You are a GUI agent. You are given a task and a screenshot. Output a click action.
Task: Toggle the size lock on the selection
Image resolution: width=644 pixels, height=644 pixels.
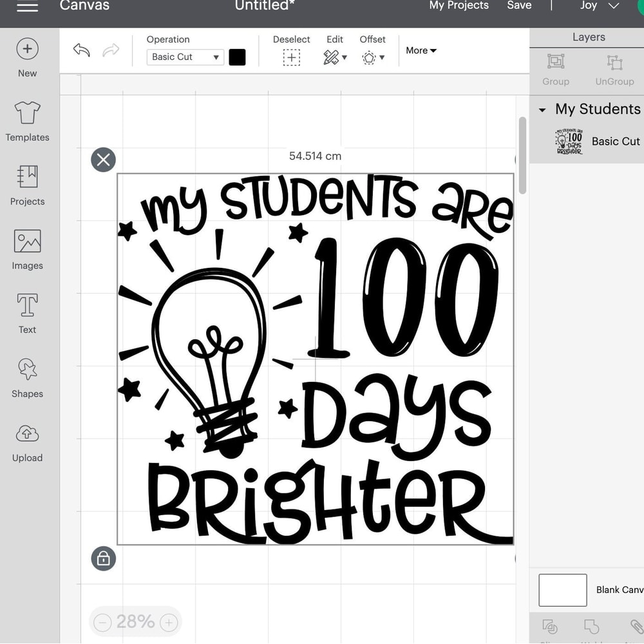[103, 558]
